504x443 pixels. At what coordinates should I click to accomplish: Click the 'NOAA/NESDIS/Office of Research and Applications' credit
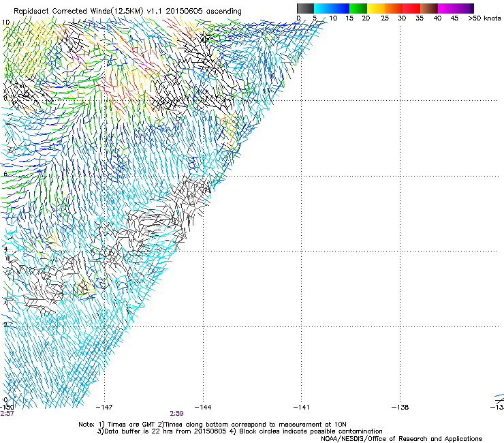[x=401, y=439]
